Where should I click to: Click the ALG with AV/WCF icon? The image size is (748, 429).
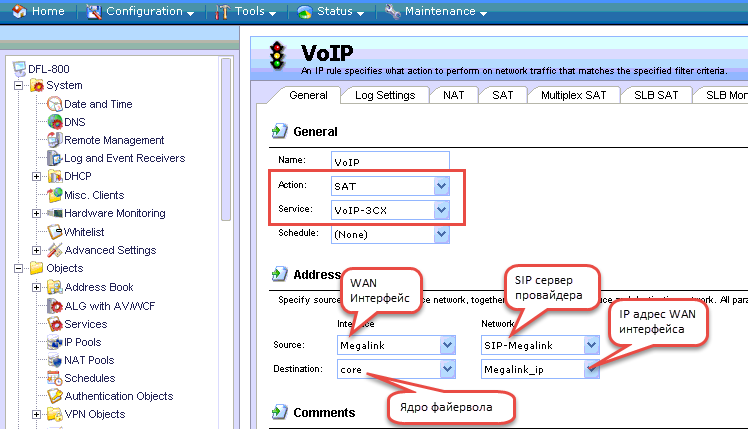[x=55, y=306]
